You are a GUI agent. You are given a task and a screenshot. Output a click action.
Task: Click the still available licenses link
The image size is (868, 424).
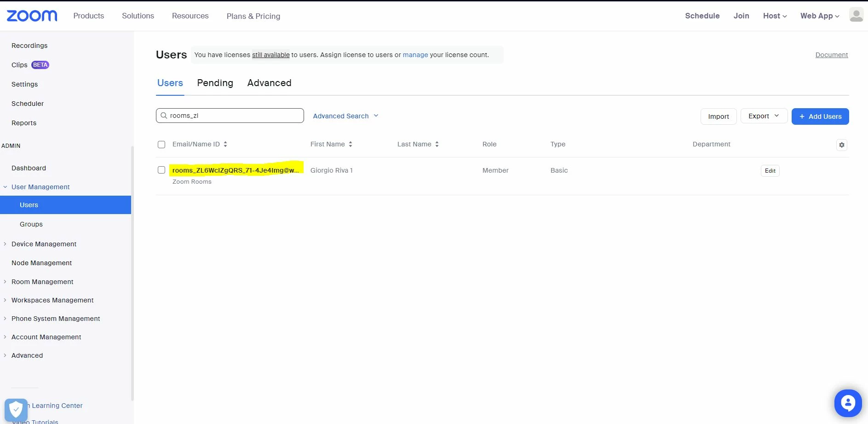271,55
